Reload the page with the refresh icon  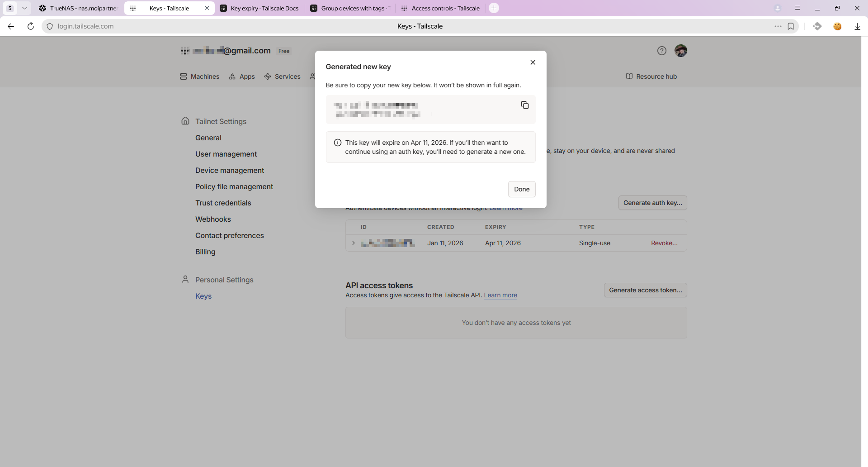(31, 26)
